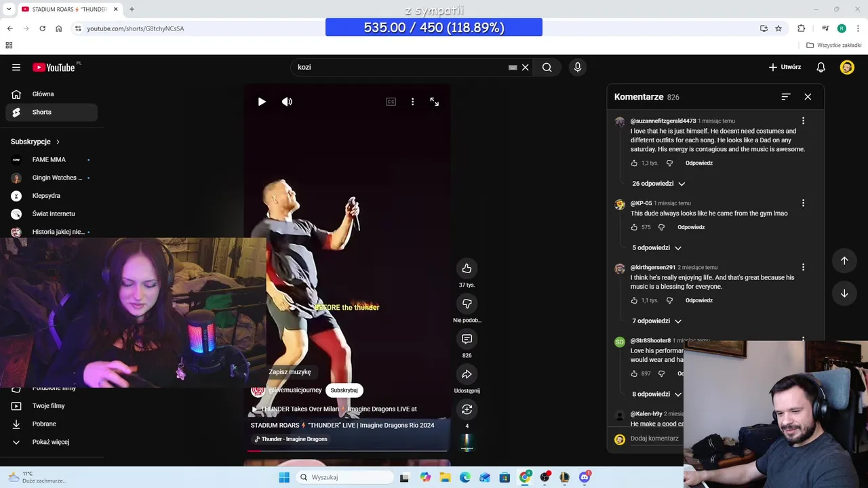Start voice search with the microphone

(578, 67)
